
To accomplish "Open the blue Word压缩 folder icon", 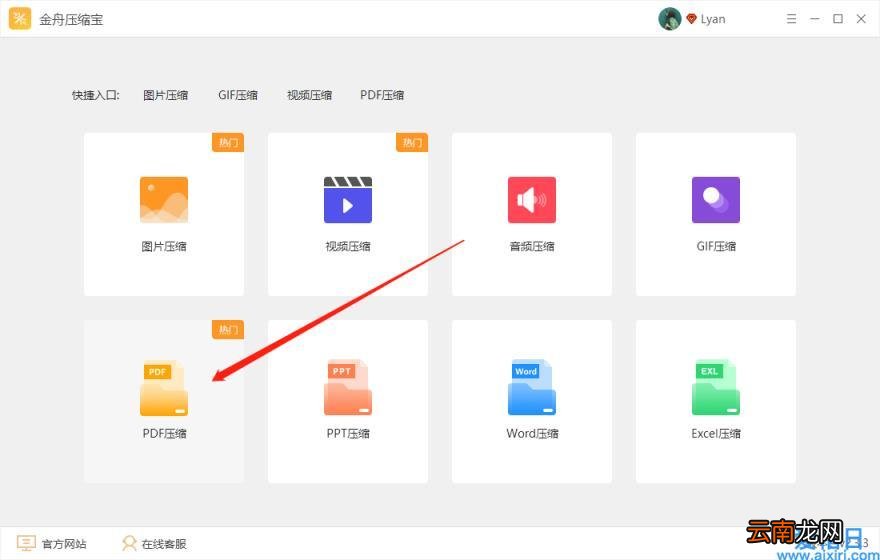I will pos(532,388).
